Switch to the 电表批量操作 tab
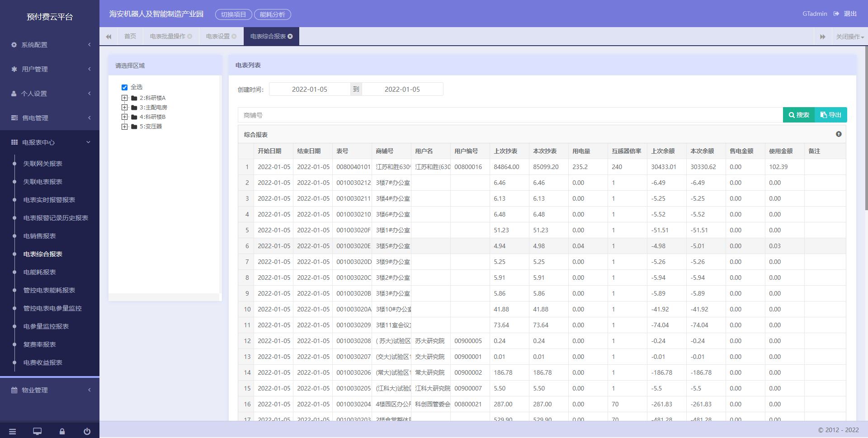The image size is (868, 438). coord(171,36)
